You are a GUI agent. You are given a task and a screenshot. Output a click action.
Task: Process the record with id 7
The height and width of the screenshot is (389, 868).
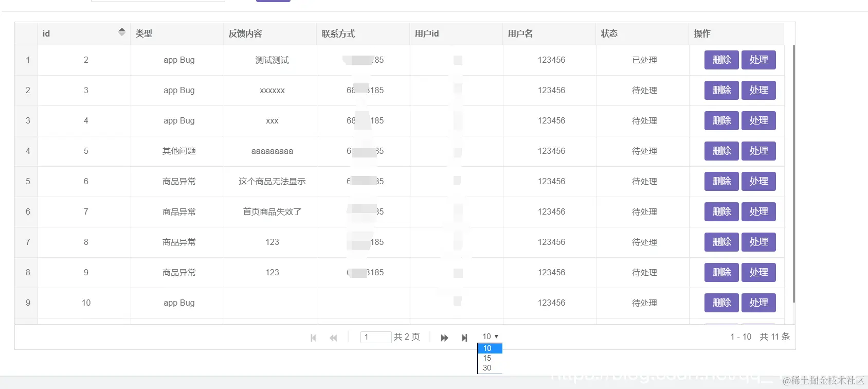pos(758,211)
